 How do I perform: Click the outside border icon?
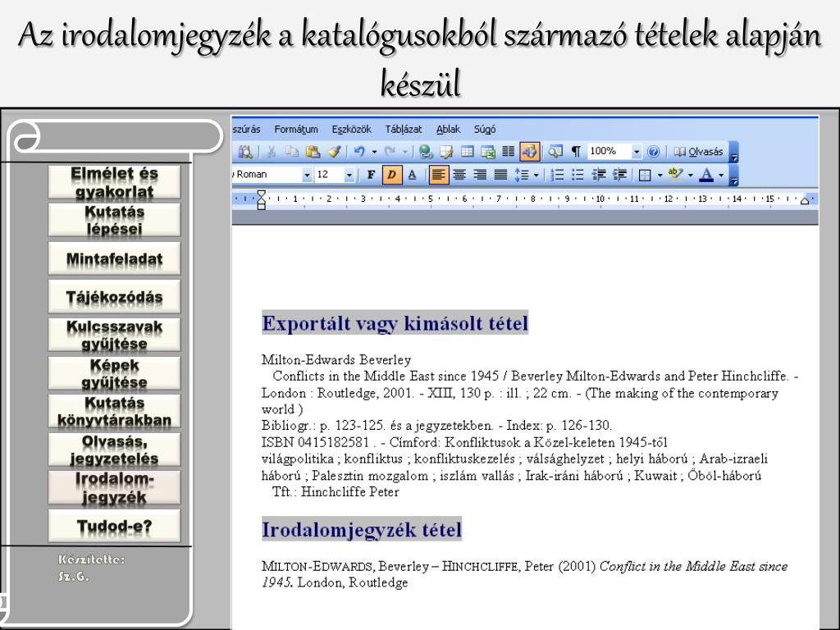(x=645, y=175)
